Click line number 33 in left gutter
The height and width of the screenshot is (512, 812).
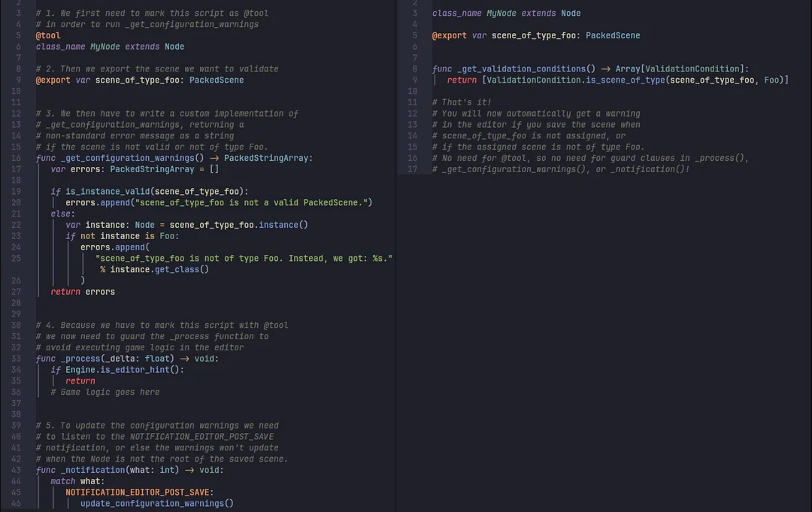pos(16,359)
